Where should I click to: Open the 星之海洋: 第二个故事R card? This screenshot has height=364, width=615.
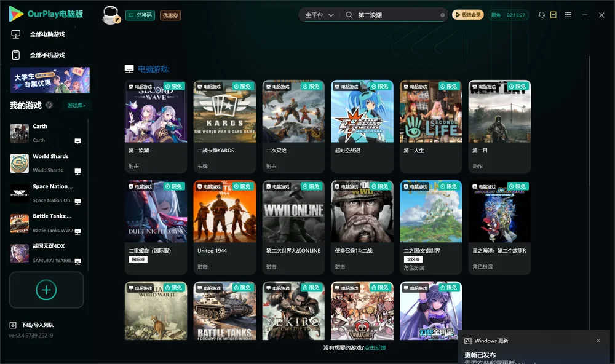(499, 227)
